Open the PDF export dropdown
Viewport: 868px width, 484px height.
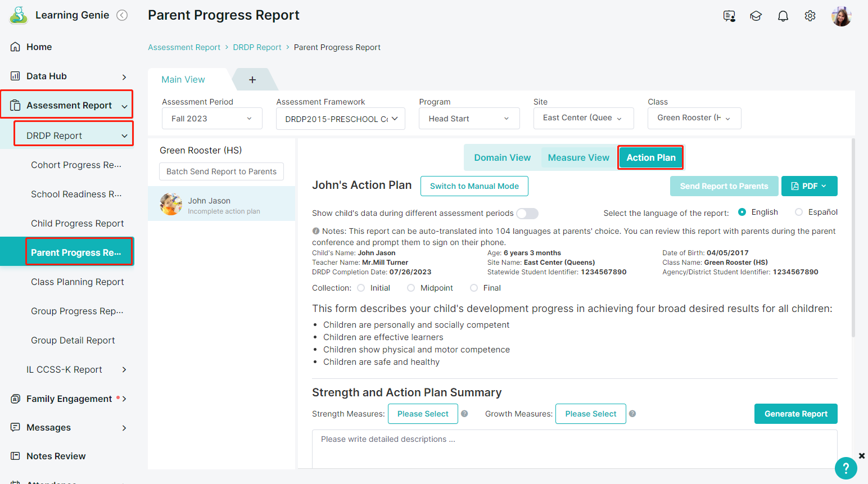click(x=810, y=186)
